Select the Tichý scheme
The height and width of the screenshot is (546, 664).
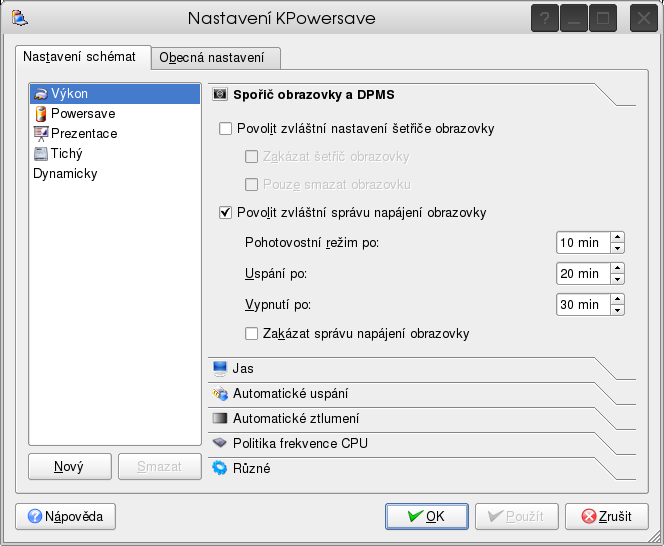coord(115,153)
